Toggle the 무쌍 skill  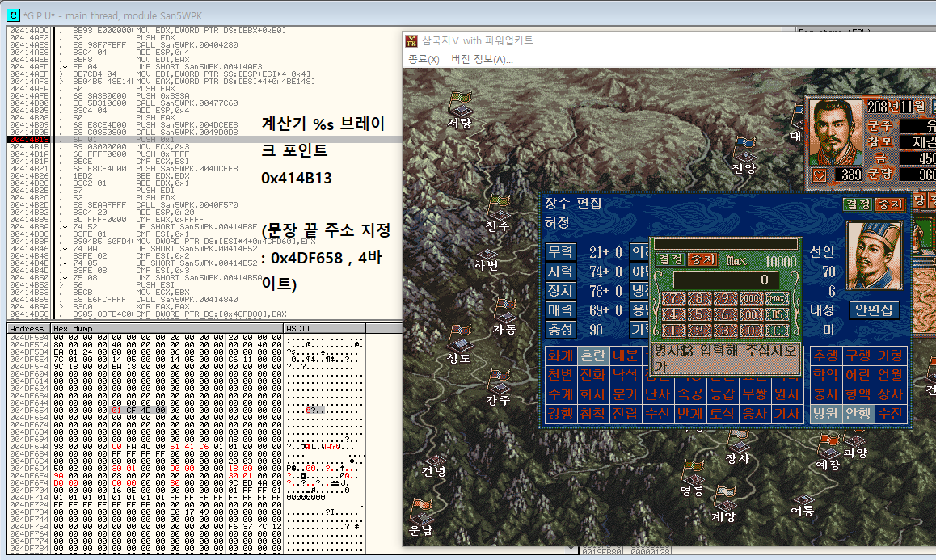754,394
